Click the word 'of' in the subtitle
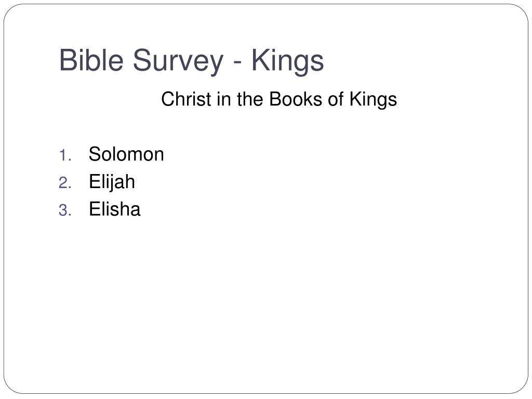The width and height of the screenshot is (532, 399). coord(336,99)
